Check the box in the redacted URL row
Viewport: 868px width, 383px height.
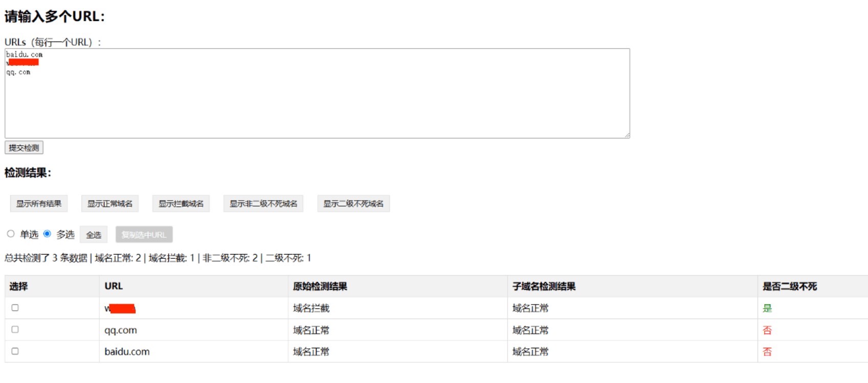[15, 308]
